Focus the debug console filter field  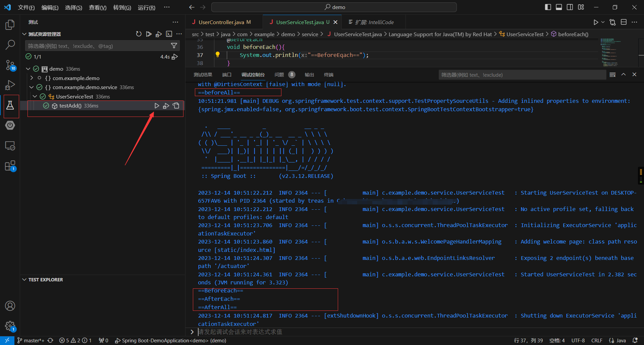(x=522, y=75)
